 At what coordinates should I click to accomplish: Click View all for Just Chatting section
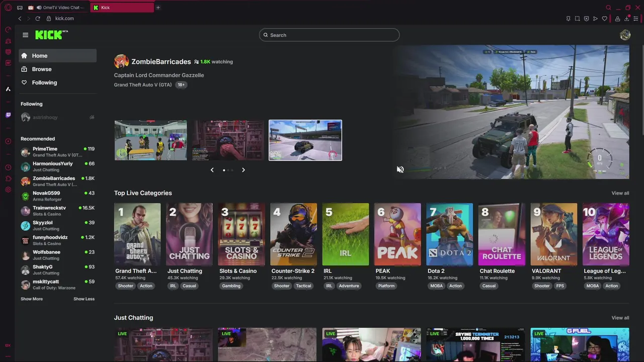(620, 318)
